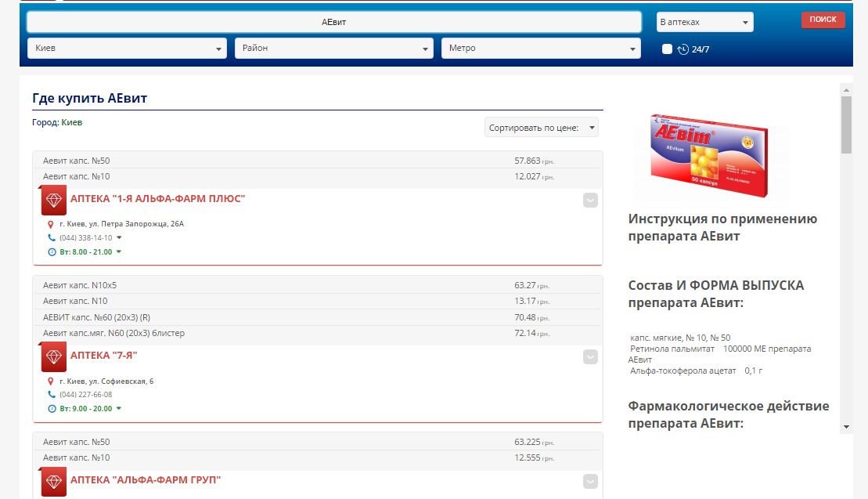Click heading Фармакологическое действие препарата АЕвит
Image resolution: width=868 pixels, height=499 pixels.
[x=729, y=414]
